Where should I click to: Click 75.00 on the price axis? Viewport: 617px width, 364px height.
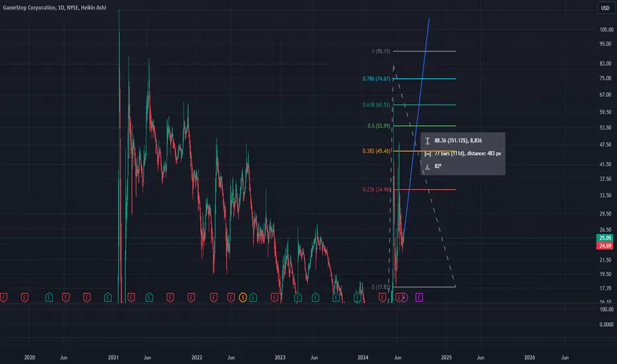(x=605, y=78)
